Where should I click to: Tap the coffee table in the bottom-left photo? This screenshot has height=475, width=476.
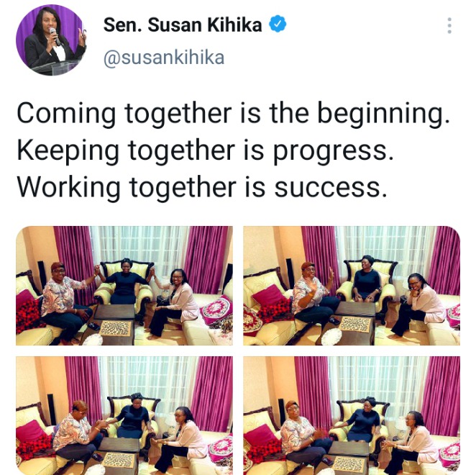click(x=120, y=456)
